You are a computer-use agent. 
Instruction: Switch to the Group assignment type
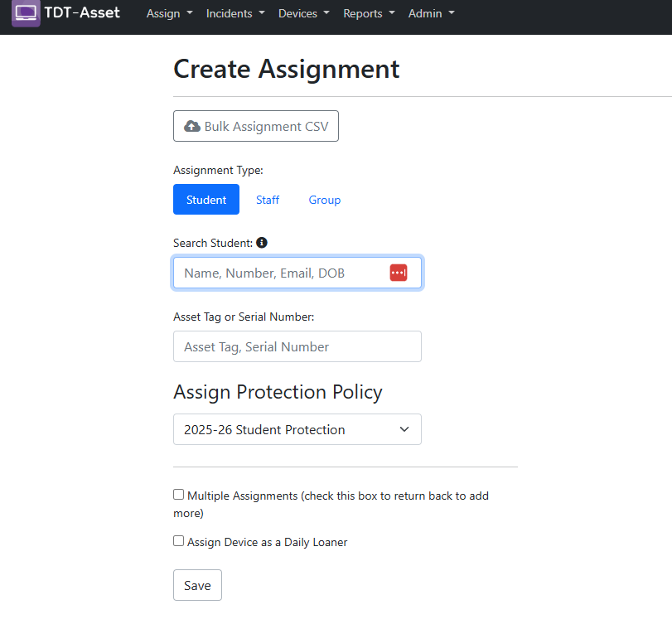[325, 200]
